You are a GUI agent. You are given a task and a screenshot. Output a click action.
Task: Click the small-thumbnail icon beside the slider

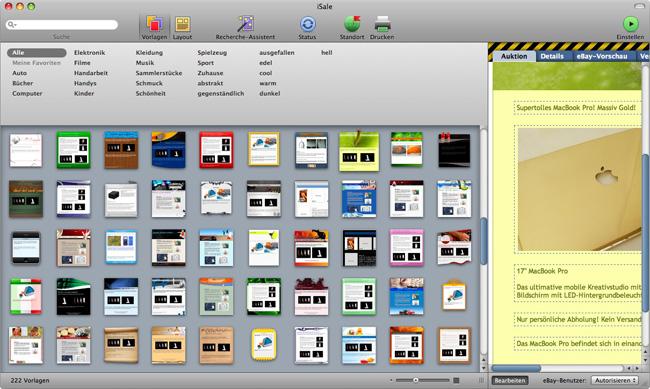391,380
